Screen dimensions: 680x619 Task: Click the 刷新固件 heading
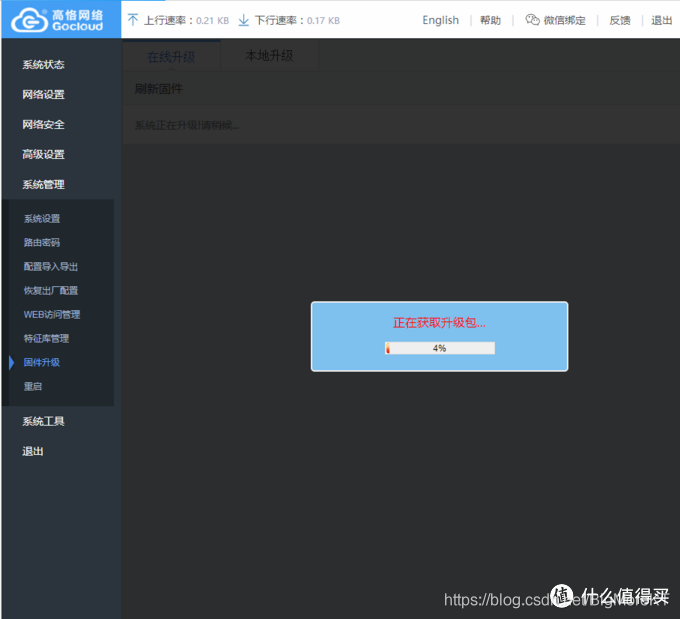[158, 89]
